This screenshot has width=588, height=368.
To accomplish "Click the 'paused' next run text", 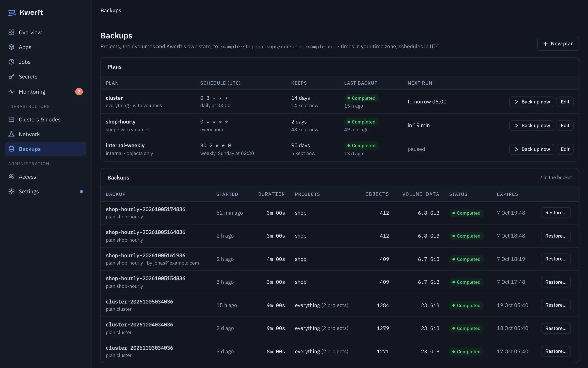I will pos(416,149).
